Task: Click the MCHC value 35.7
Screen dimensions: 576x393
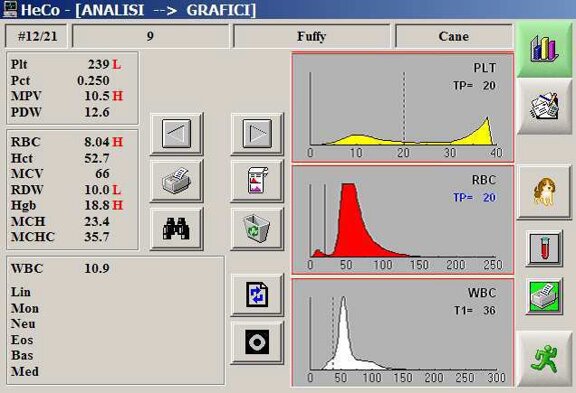Action: pyautogui.click(x=97, y=237)
